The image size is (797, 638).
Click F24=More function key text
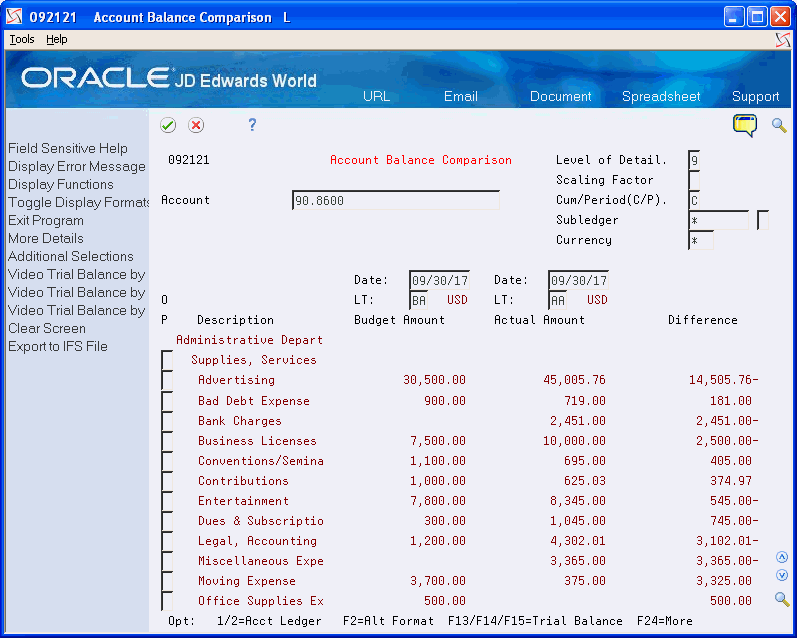[664, 621]
